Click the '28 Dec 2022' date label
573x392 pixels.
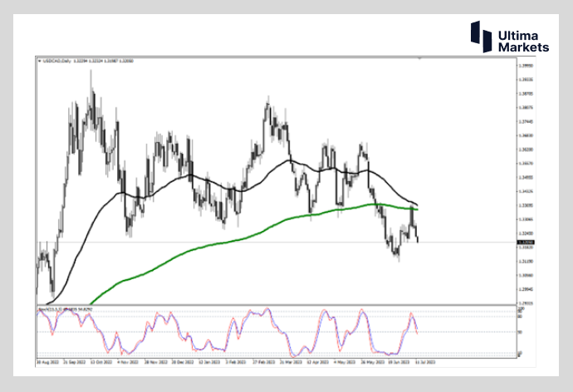pos(183,362)
